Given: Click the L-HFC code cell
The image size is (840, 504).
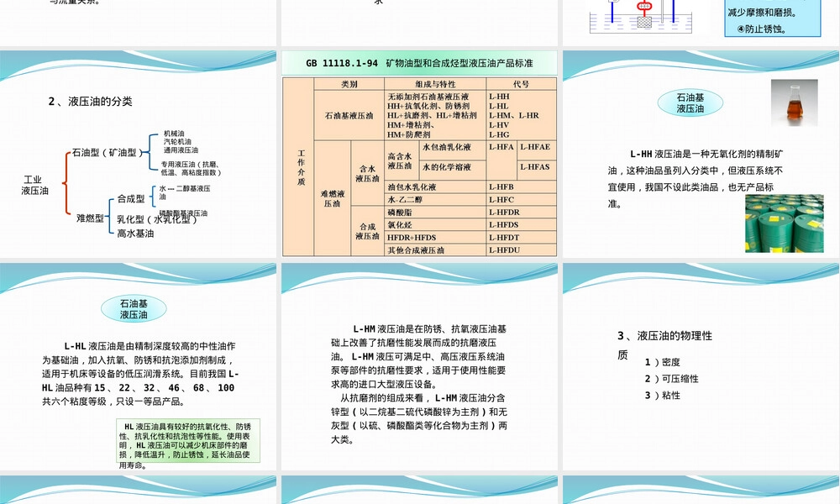Looking at the screenshot, I should coord(522,199).
